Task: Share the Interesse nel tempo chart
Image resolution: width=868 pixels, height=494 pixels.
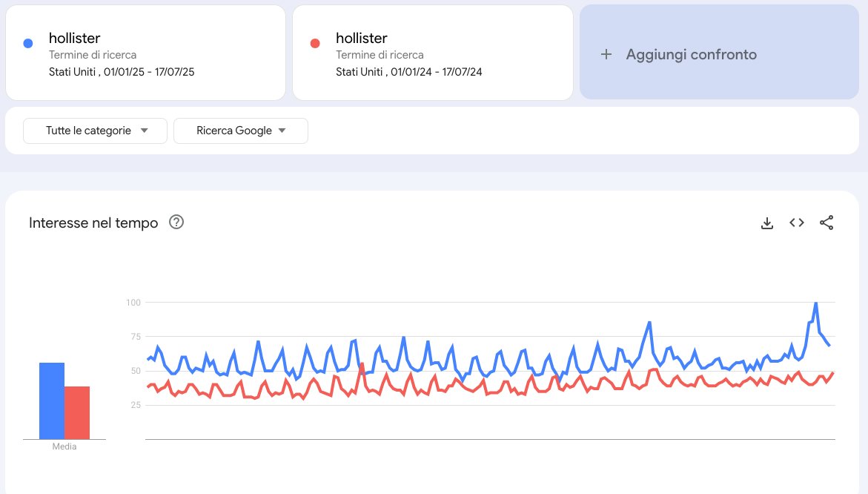Action: point(826,223)
